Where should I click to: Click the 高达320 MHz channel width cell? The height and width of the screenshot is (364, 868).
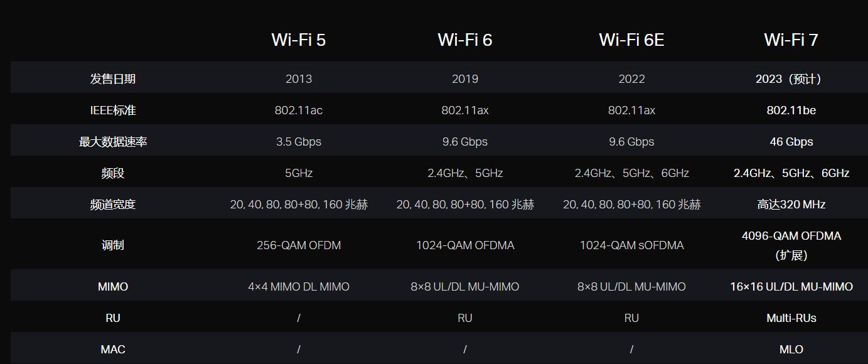[x=791, y=205]
